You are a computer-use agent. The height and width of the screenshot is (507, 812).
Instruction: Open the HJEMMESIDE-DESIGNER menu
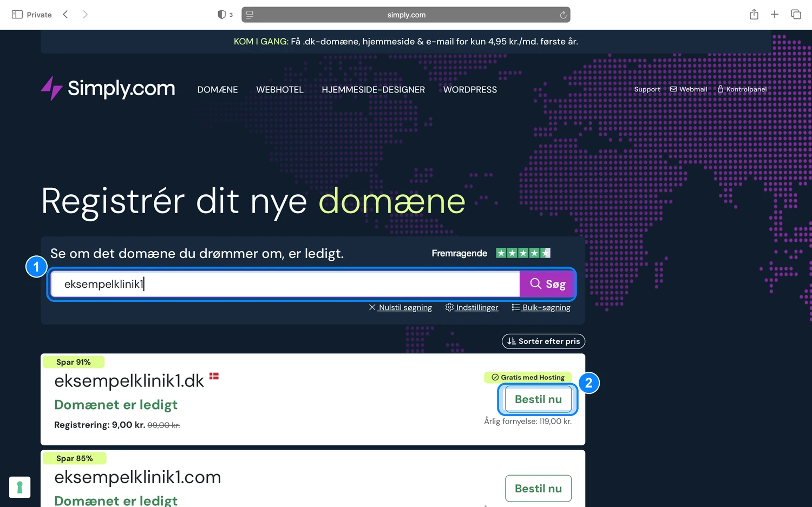(x=374, y=90)
